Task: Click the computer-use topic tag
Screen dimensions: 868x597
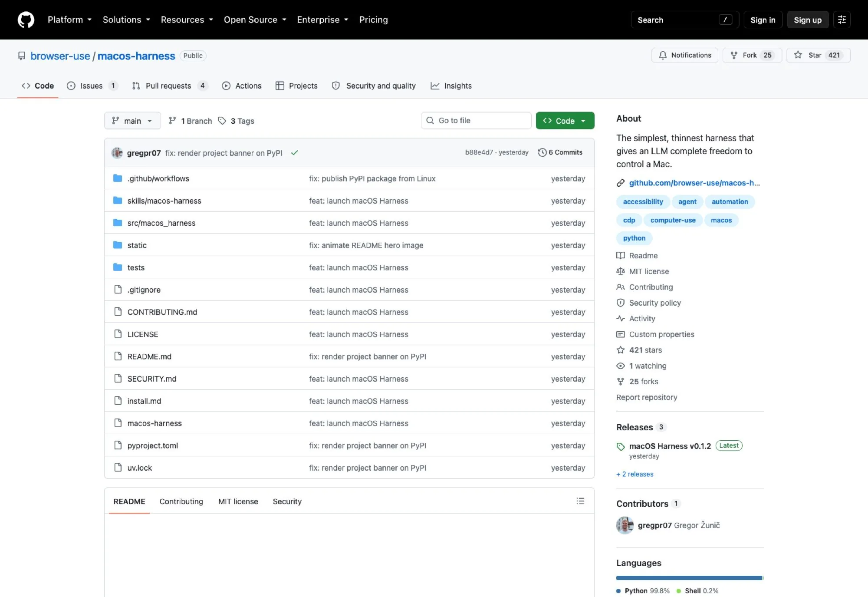Action: (x=673, y=220)
